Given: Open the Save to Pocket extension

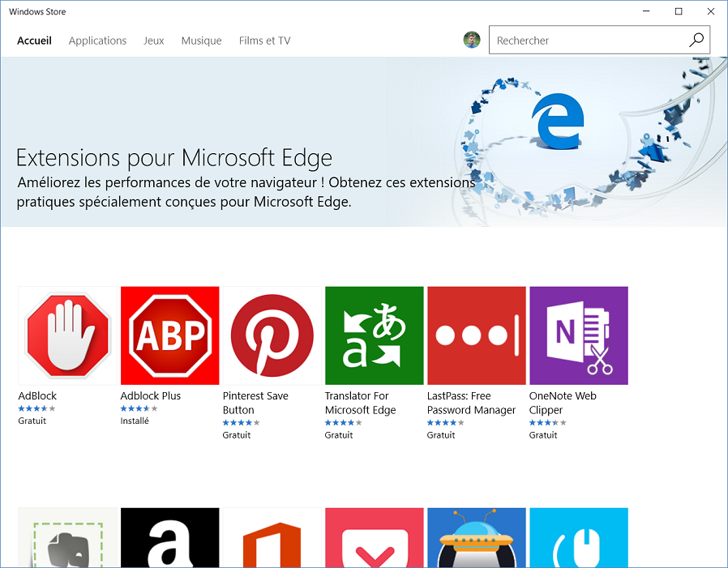Looking at the screenshot, I should [x=374, y=537].
